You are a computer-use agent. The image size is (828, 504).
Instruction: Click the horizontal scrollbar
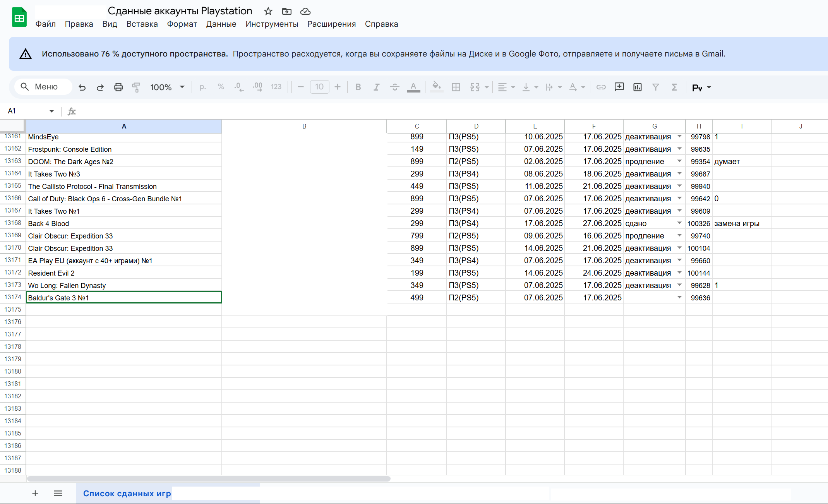209,479
